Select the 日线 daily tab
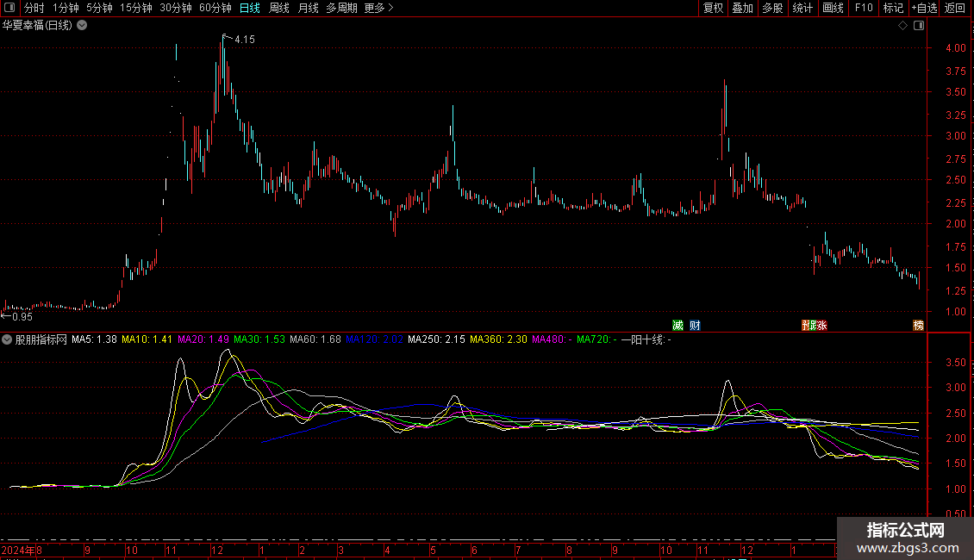 click(250, 8)
